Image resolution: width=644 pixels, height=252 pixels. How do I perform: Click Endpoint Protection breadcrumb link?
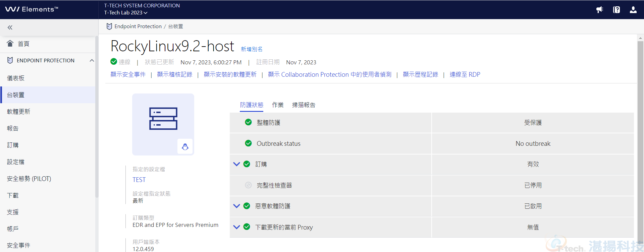[138, 26]
